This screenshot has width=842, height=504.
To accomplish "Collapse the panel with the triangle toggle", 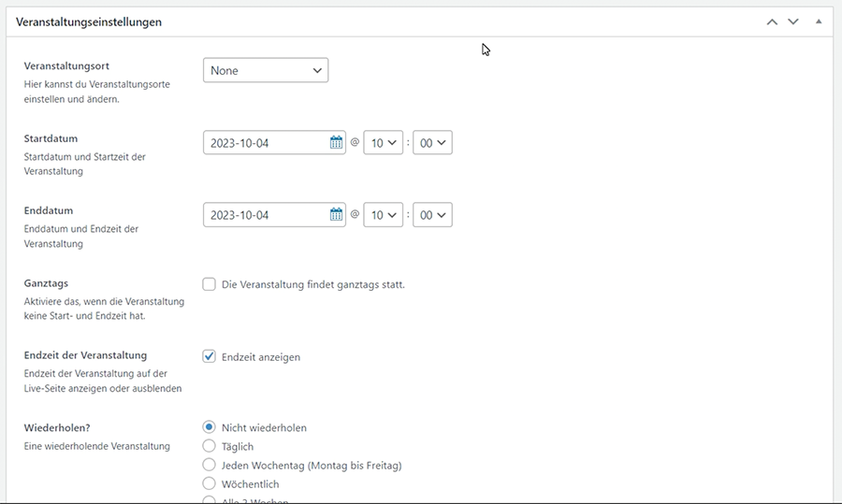I will (819, 22).
